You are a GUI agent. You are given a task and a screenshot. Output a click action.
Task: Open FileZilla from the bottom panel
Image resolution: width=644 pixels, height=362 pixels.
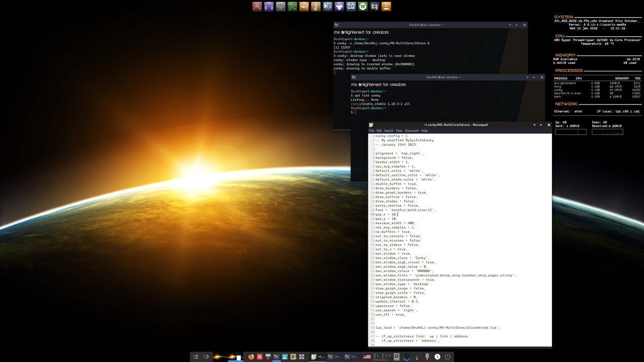tap(260, 356)
